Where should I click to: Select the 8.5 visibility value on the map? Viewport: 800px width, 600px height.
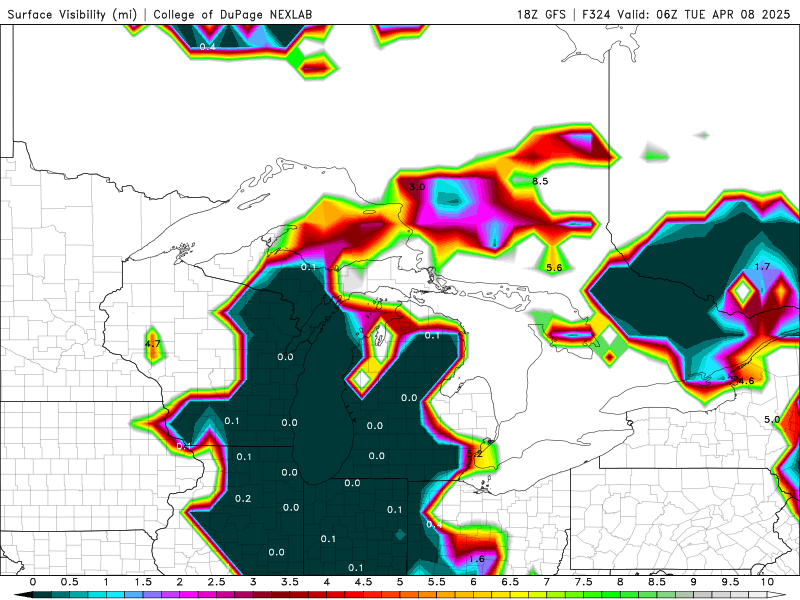tap(540, 181)
